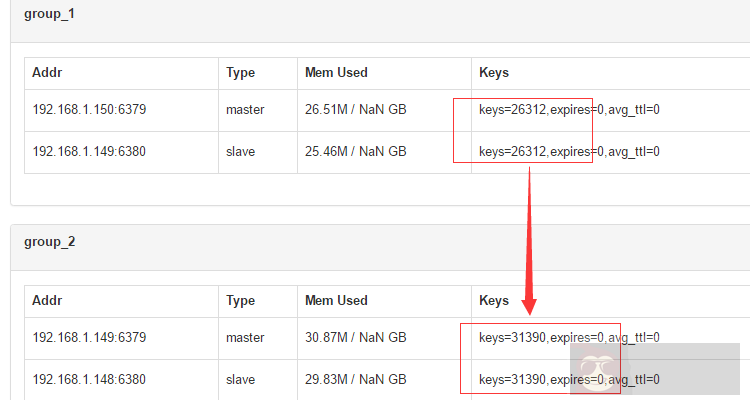This screenshot has width=750, height=400.
Task: Click keys=26312 value in group_1 master row
Action: (x=512, y=110)
